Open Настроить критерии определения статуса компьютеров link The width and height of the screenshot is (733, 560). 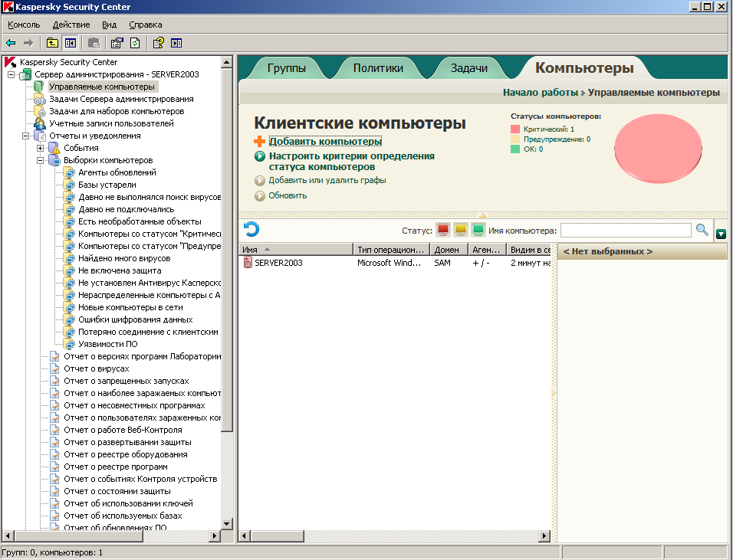pyautogui.click(x=351, y=161)
